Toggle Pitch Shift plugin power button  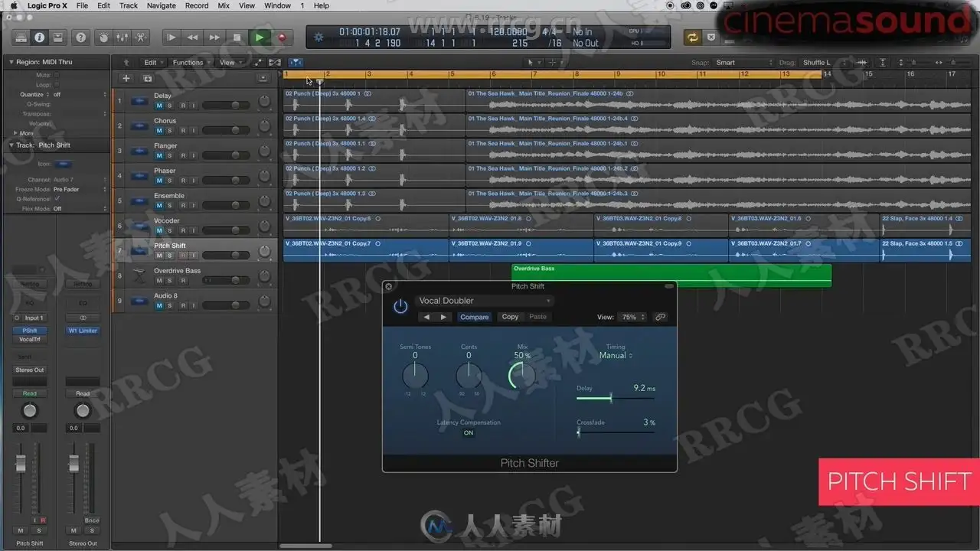[400, 306]
